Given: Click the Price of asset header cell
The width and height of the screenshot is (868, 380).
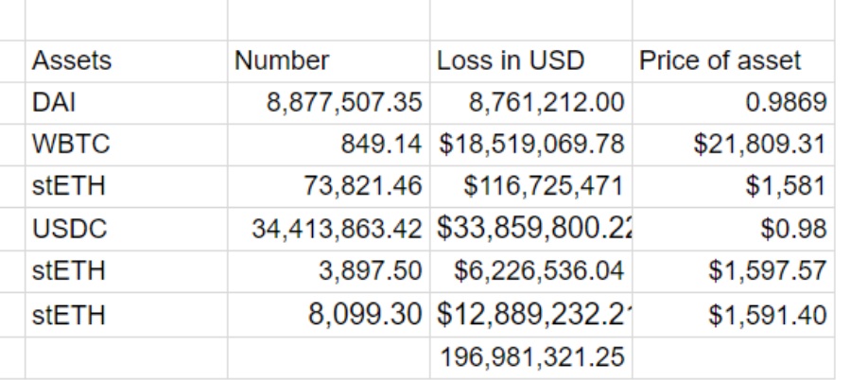Looking at the screenshot, I should coord(734,60).
